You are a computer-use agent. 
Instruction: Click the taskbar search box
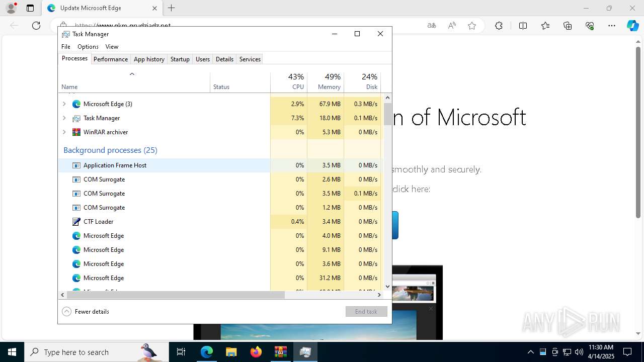[x=97, y=352]
